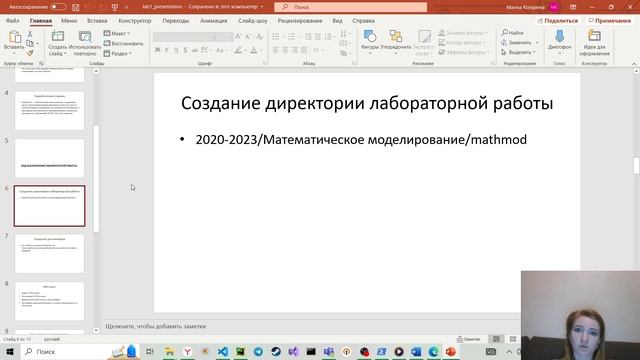The height and width of the screenshot is (360, 640).
Task: Open the Макет layout dropdown
Action: click(x=117, y=33)
